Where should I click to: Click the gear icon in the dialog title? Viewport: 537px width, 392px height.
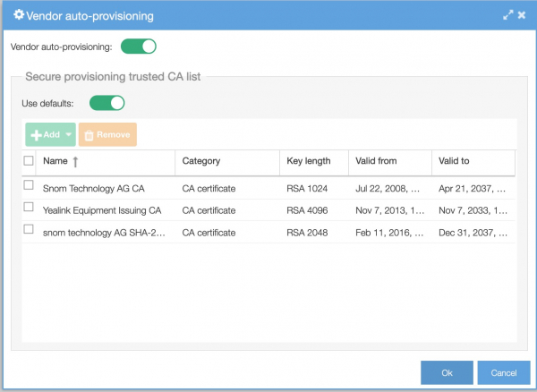19,14
